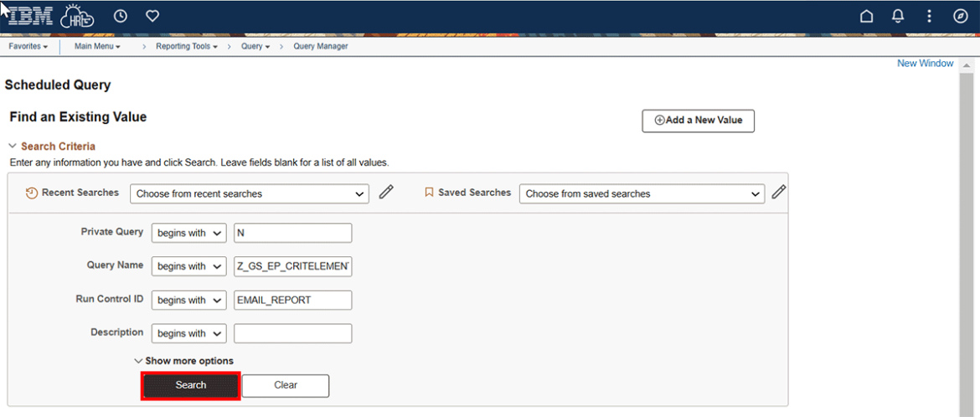
Task: Open the Reporting Tools breadcrumb menu
Action: click(186, 47)
